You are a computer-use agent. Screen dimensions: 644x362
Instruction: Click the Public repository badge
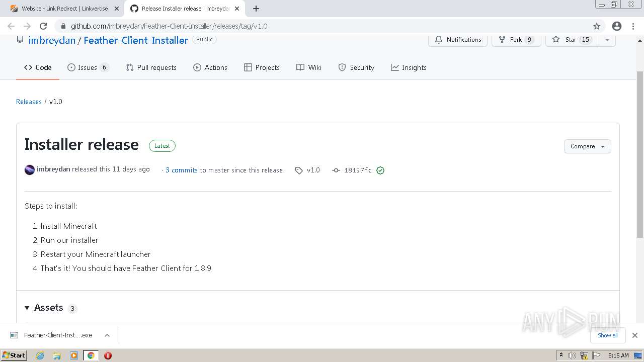point(204,39)
